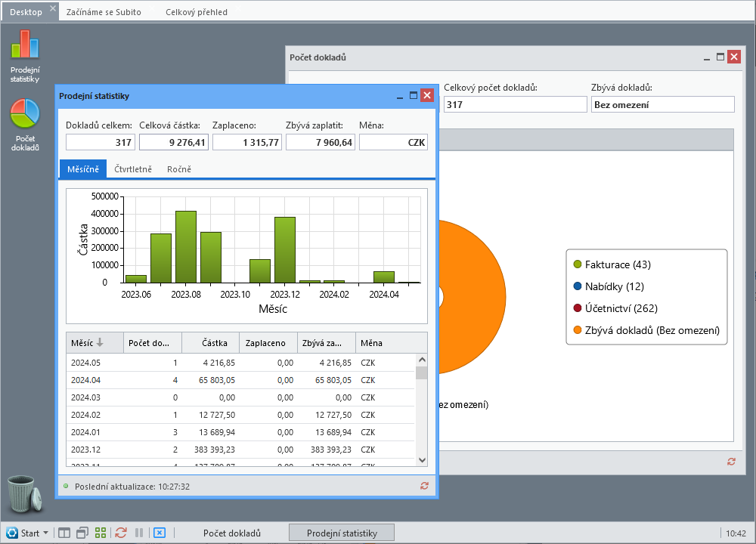Screen dimensions: 756x544
Task: Activate Počet dokladů taskbar button
Action: 232,533
